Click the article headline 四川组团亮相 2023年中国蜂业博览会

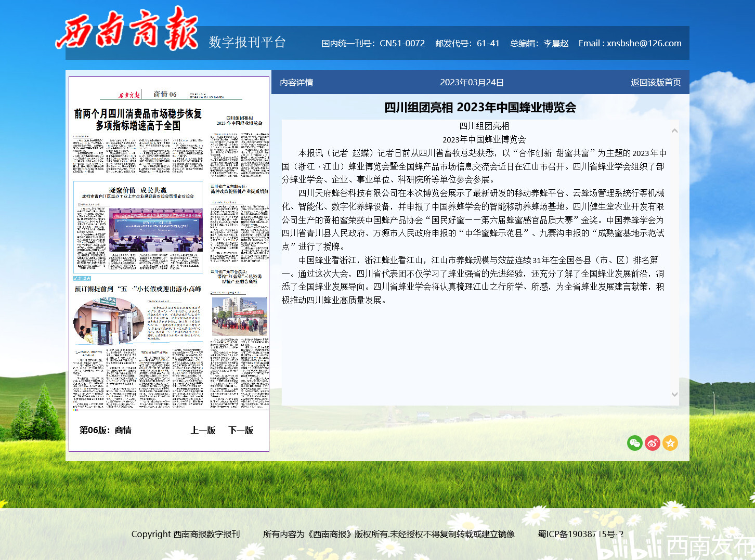(x=481, y=108)
